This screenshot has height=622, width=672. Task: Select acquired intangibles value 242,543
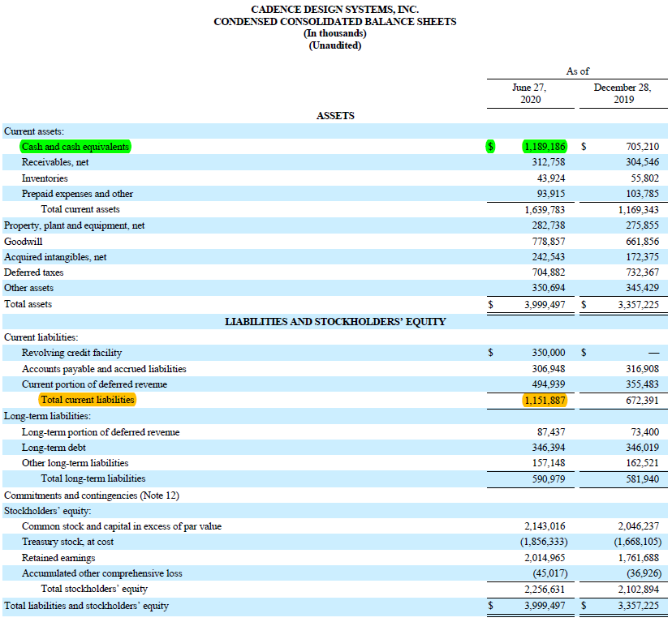coord(549,257)
